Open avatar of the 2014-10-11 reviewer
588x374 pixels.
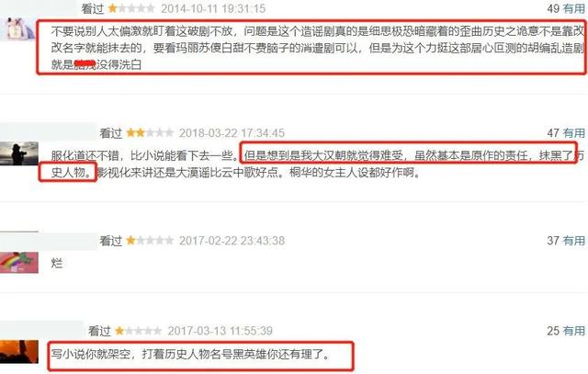17,28
